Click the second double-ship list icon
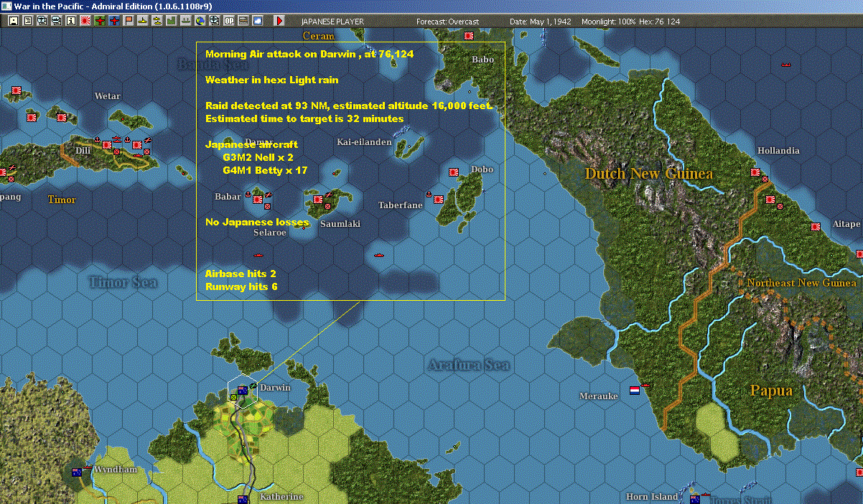Screen dimensions: 863x504 click(x=57, y=21)
